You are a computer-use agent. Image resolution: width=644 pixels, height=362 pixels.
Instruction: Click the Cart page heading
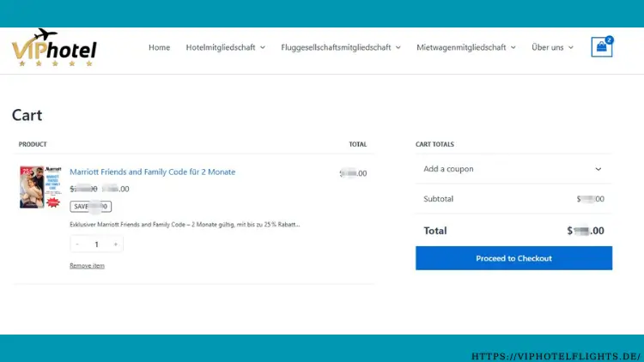coord(27,115)
